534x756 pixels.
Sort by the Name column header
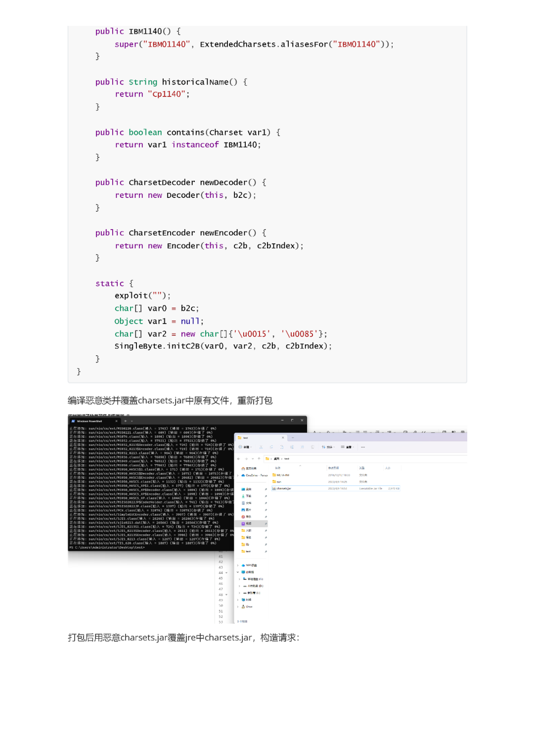tap(278, 468)
